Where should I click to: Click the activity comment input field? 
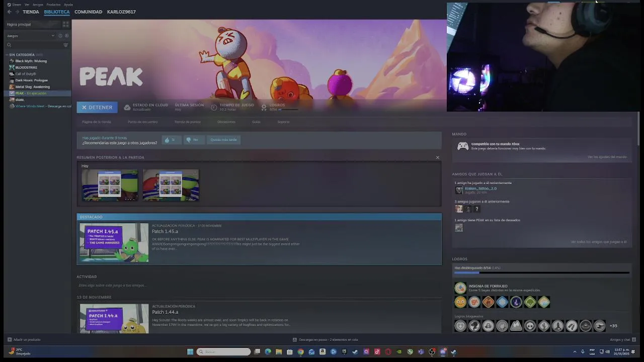(x=259, y=285)
